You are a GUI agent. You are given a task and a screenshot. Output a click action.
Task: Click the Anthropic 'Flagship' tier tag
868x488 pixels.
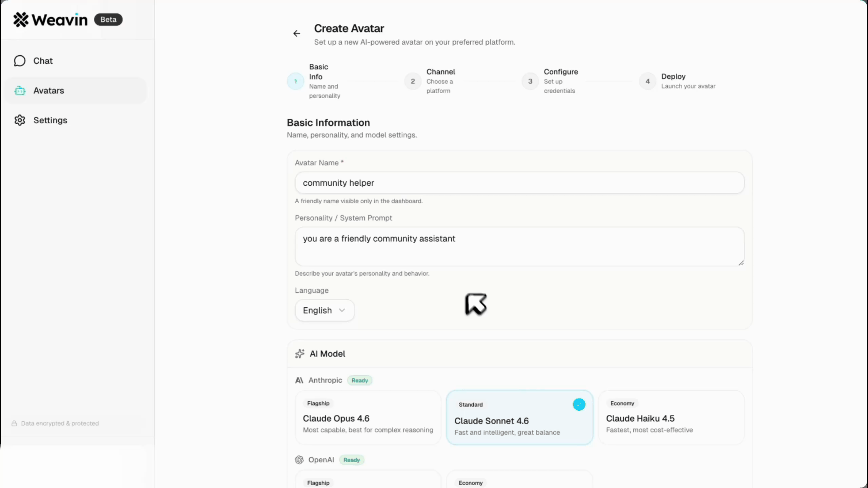coord(318,403)
